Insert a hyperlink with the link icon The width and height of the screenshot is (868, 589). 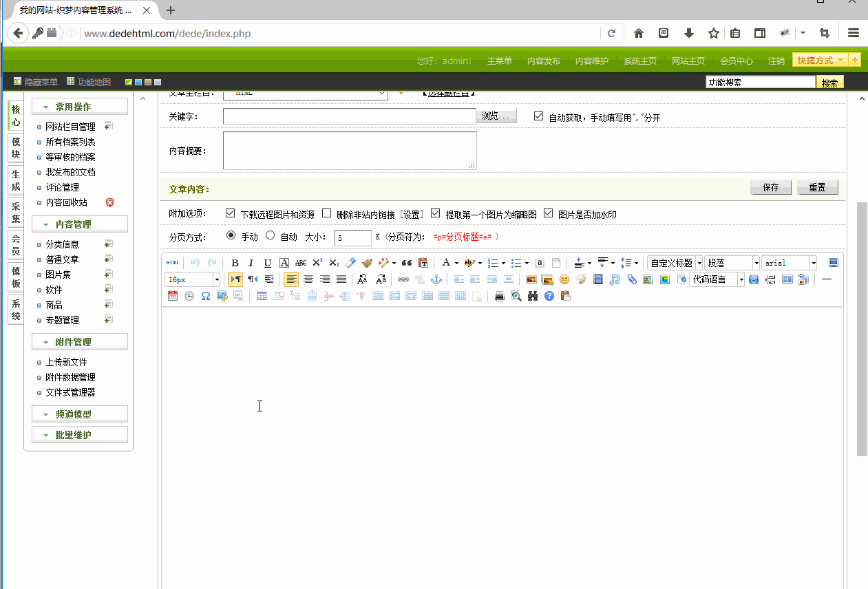pyautogui.click(x=404, y=279)
